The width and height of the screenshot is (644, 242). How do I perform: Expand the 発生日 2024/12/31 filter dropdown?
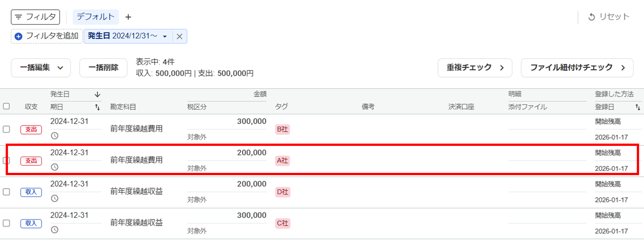tap(165, 36)
